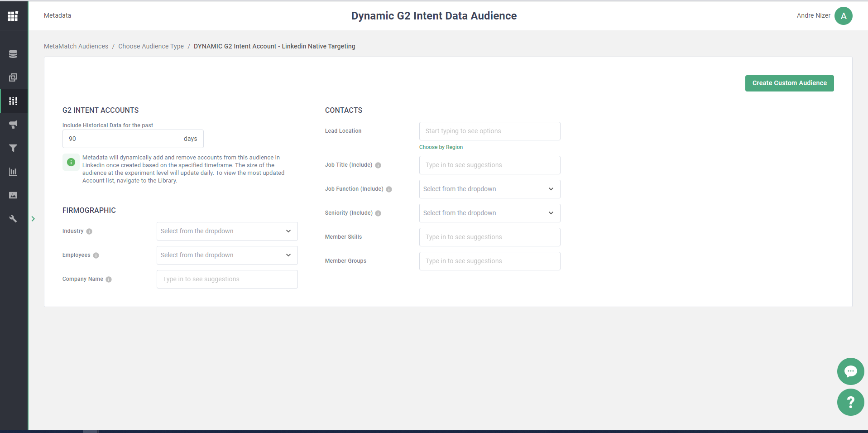Expand the Job Function (Include) dropdown
Screen dimensions: 868x433
tap(489, 189)
